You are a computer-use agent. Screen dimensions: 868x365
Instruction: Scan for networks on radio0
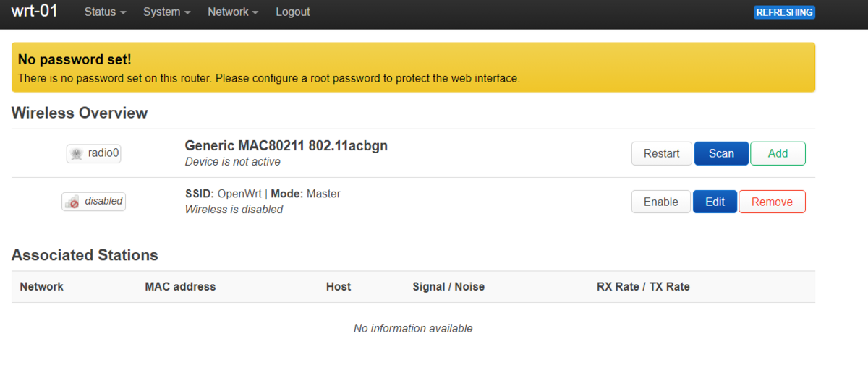[721, 153]
